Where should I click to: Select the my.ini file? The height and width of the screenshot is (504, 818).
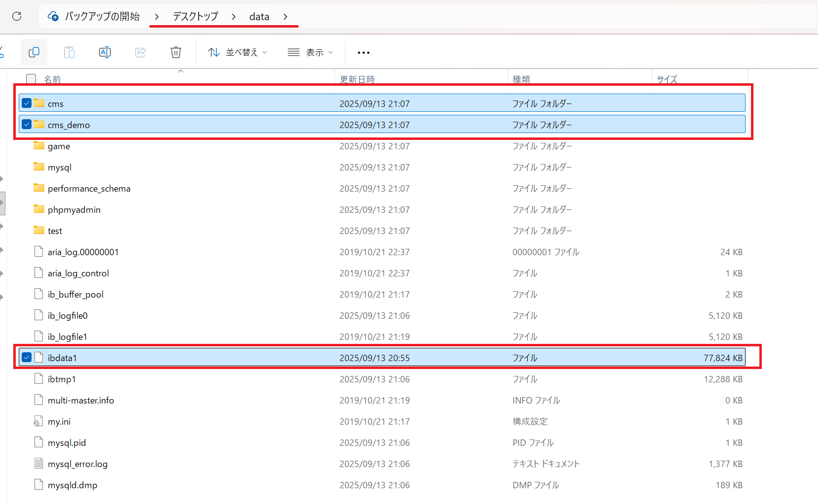[59, 422]
